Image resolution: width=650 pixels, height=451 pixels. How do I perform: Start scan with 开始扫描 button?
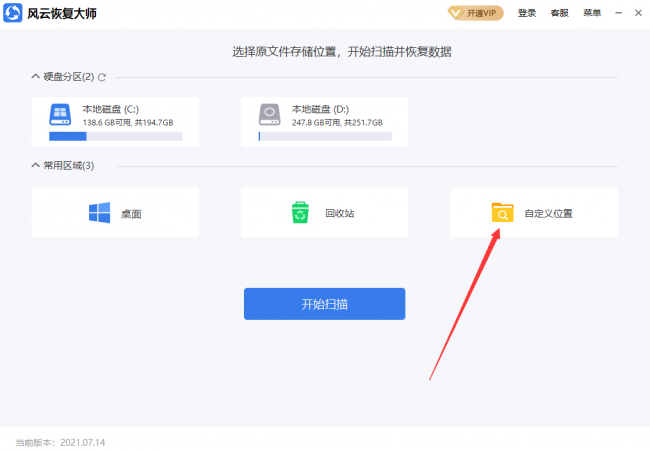[325, 304]
